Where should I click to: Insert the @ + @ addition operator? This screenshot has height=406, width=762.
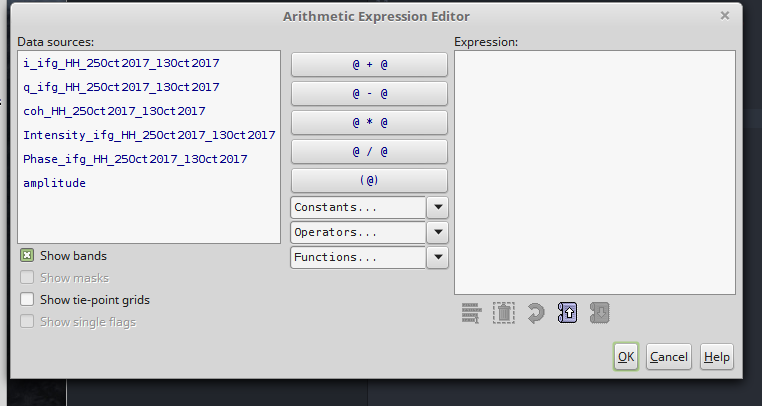369,64
